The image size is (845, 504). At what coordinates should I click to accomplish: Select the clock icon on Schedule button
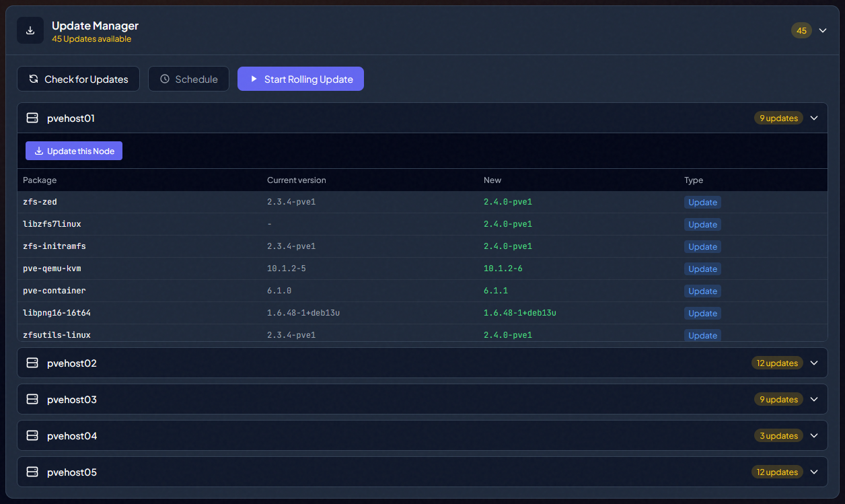pos(164,79)
